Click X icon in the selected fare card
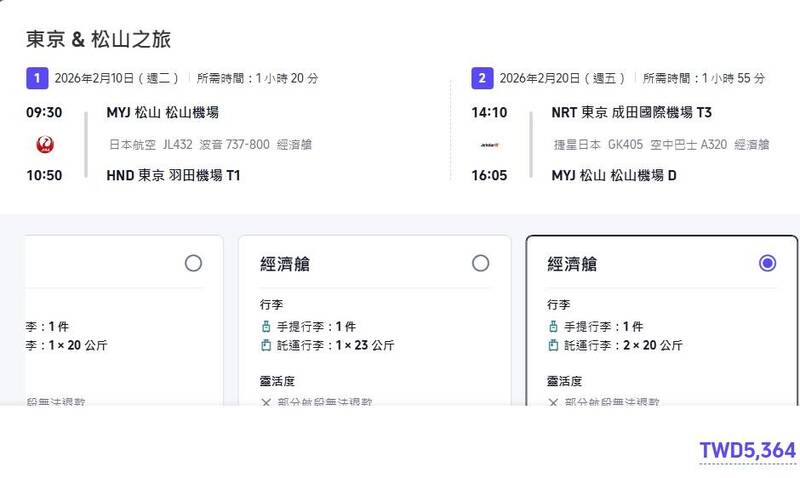This screenshot has width=800, height=478. coord(553,402)
